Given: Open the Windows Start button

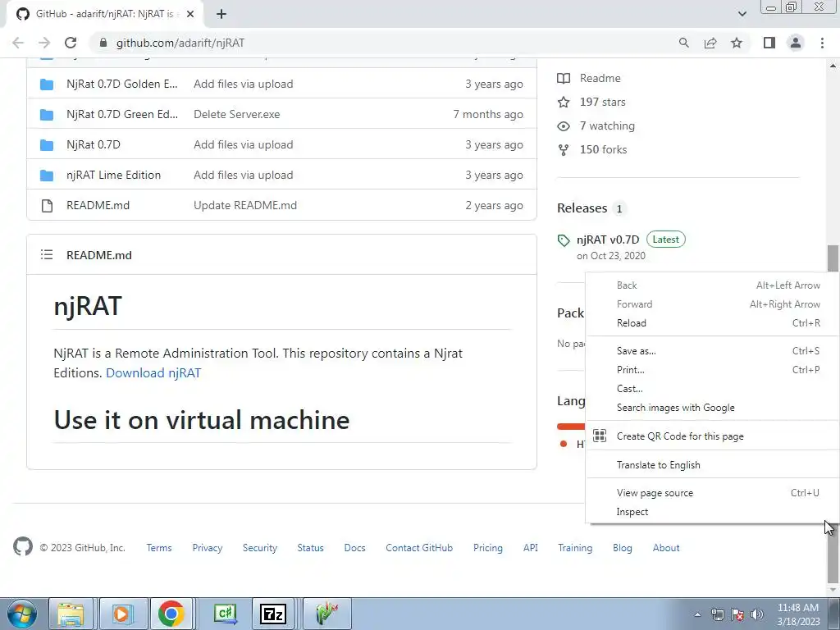Looking at the screenshot, I should (21, 614).
